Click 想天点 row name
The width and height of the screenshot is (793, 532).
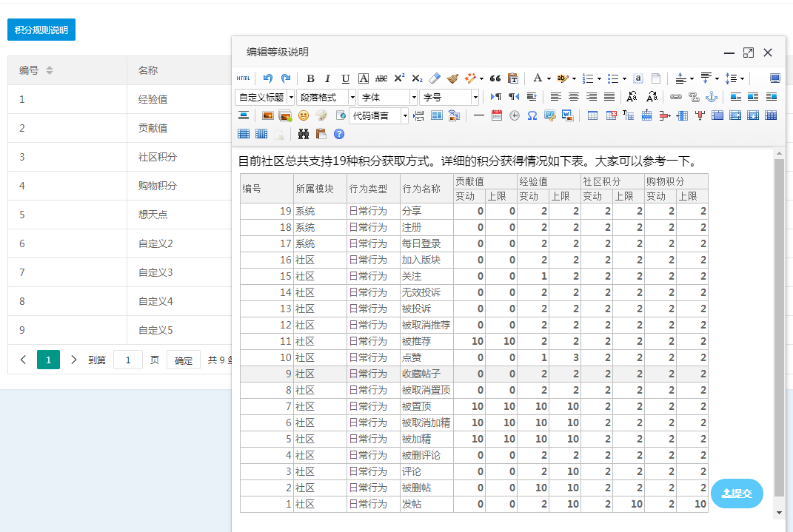click(x=153, y=215)
